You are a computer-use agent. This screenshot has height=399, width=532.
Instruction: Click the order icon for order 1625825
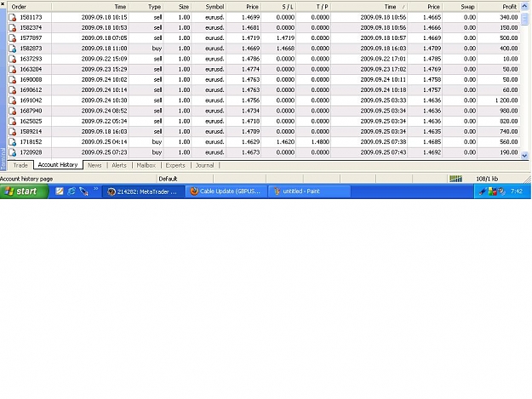[x=13, y=122]
